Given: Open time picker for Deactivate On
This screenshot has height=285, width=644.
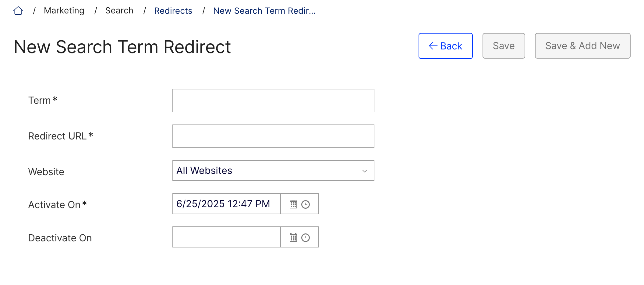Looking at the screenshot, I should click(x=306, y=237).
